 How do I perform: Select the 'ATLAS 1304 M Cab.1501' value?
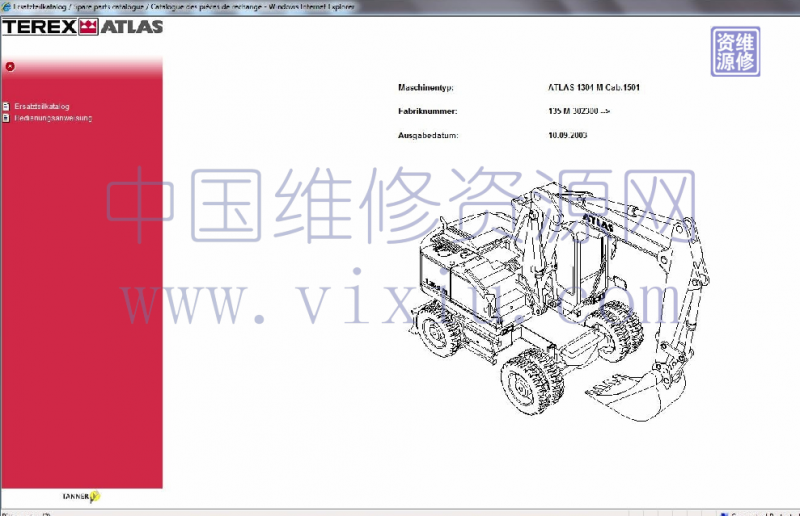click(594, 87)
